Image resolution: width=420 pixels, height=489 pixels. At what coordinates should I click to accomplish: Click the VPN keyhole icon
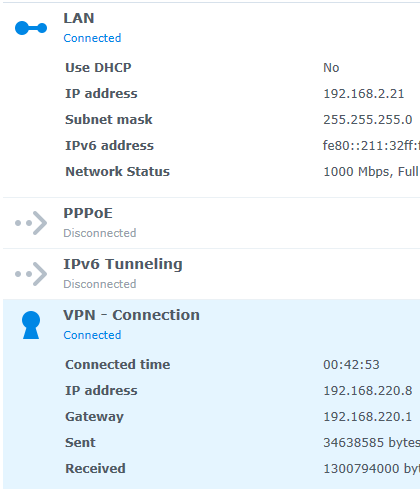31,325
